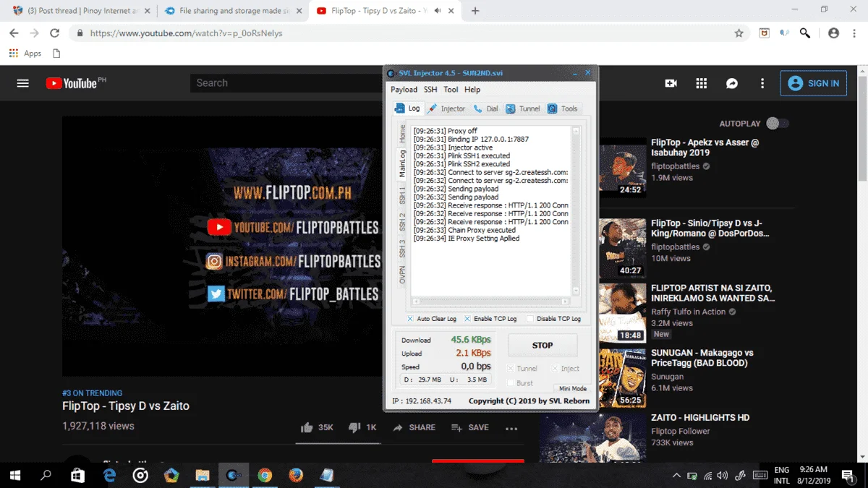Open Help menu in SVL Injector

click(472, 90)
